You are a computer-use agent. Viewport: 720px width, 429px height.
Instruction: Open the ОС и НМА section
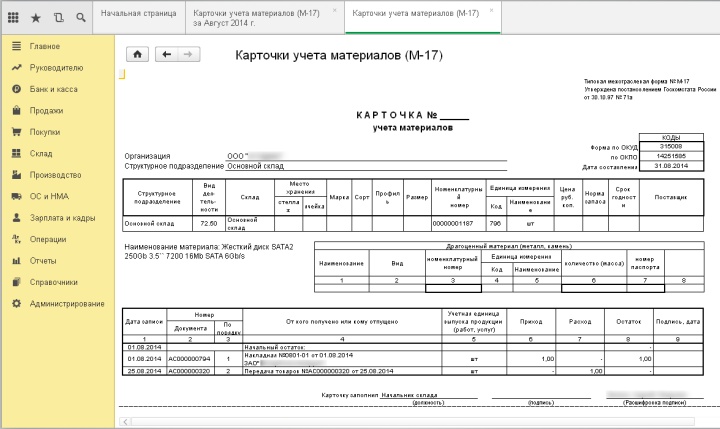tap(49, 196)
